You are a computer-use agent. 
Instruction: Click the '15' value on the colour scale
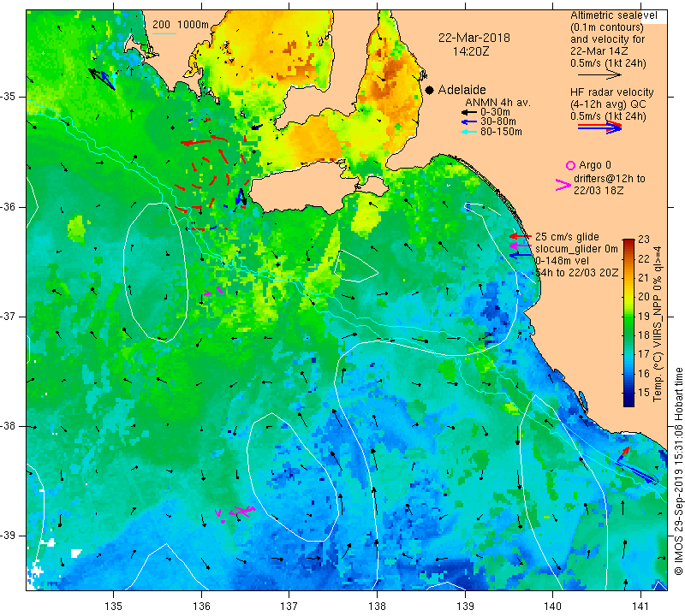pyautogui.click(x=644, y=393)
